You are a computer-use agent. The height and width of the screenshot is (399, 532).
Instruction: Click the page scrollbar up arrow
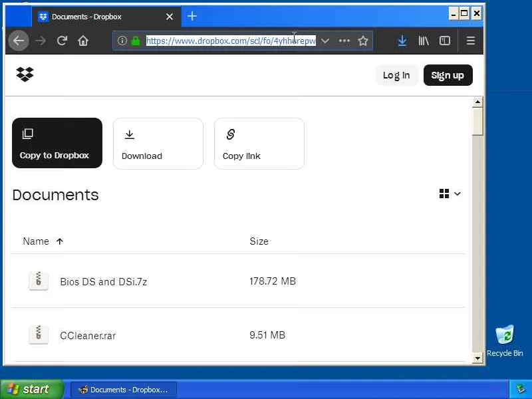tap(477, 102)
